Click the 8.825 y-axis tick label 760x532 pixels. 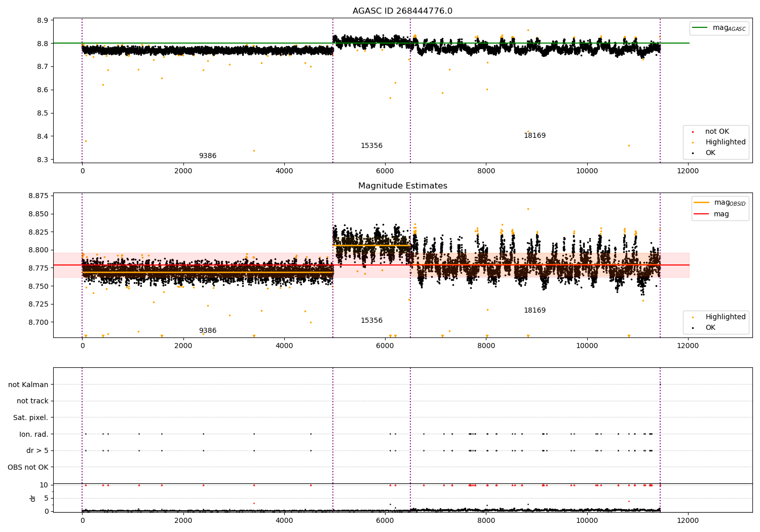tap(39, 232)
